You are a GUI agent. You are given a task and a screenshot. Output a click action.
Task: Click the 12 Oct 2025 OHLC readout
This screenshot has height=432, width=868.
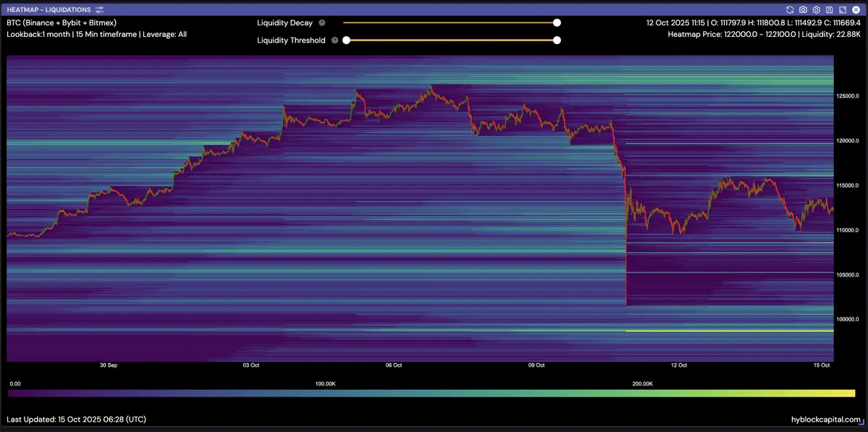click(754, 23)
